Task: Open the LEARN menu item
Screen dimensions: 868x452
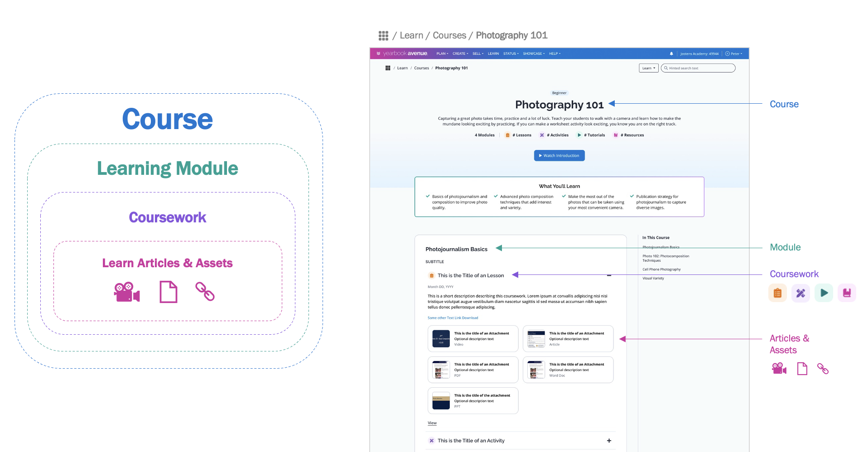Action: point(493,53)
